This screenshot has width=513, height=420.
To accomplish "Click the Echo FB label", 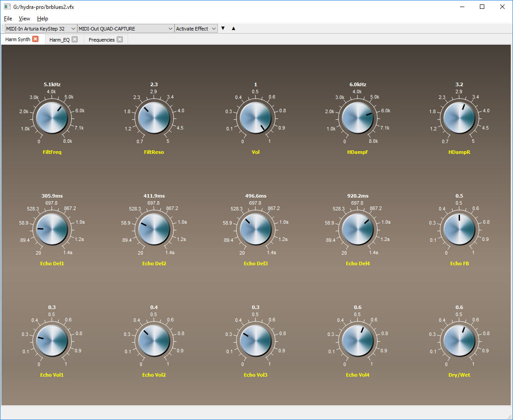I will [460, 263].
